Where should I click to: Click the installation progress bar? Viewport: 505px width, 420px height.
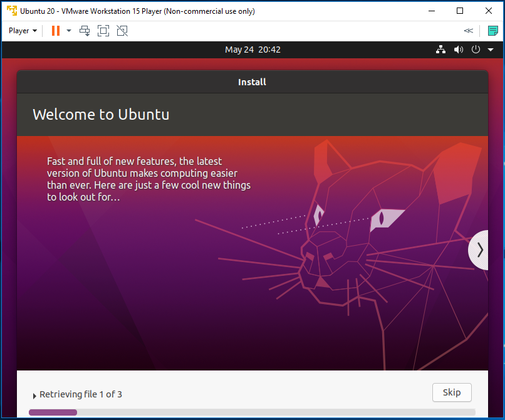click(x=252, y=412)
